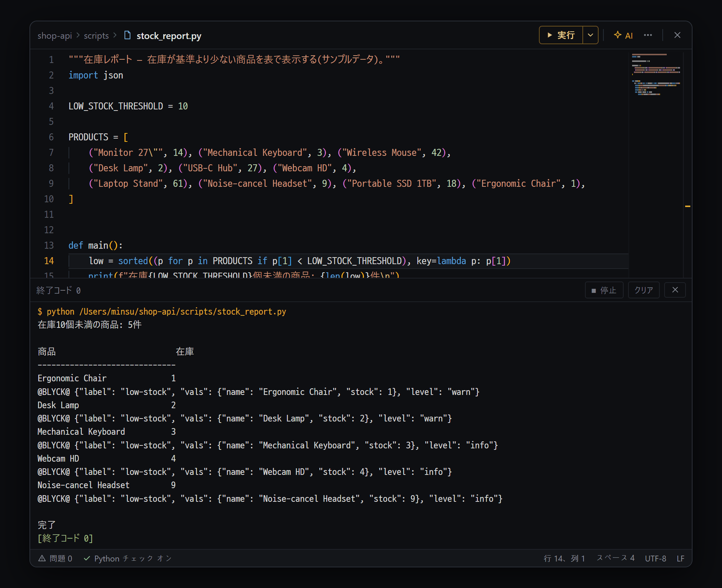Click the Webcam HD table row
Viewport: 722px width, 588px height.
(x=107, y=459)
